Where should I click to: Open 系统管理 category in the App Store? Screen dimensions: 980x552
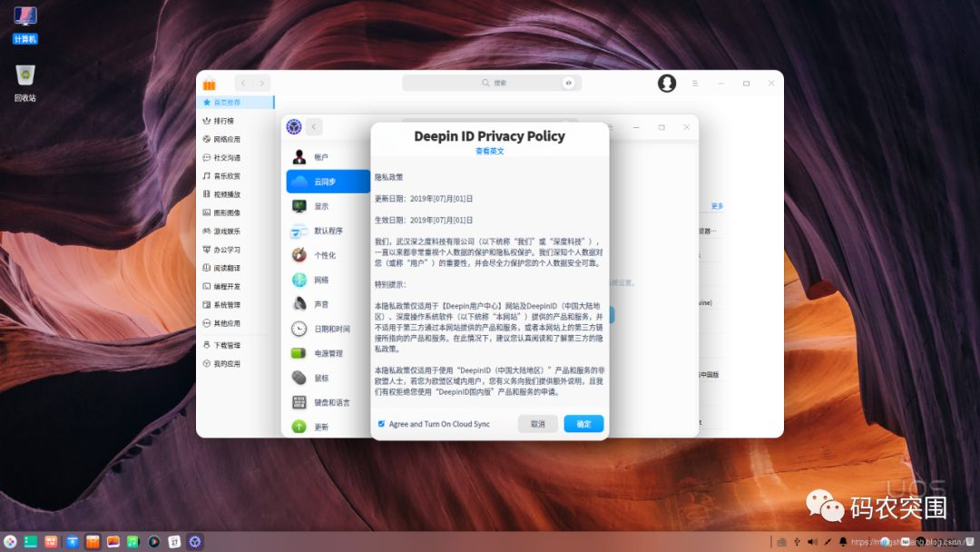[x=236, y=305]
